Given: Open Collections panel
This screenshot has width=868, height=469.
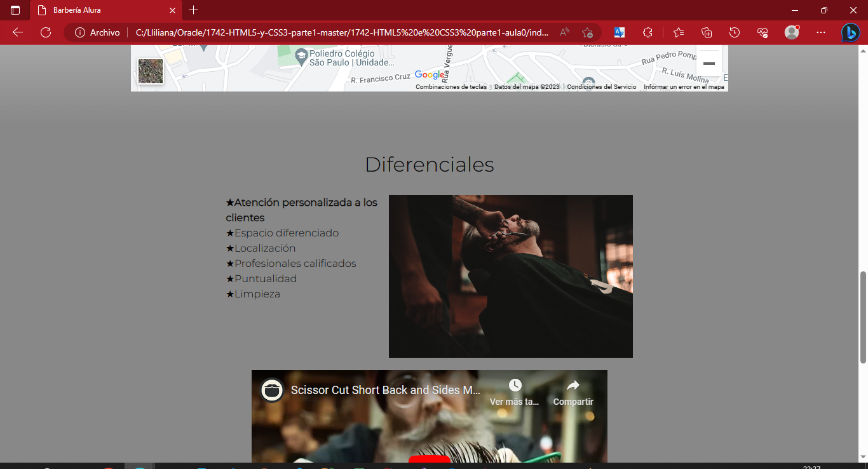Looking at the screenshot, I should [707, 32].
